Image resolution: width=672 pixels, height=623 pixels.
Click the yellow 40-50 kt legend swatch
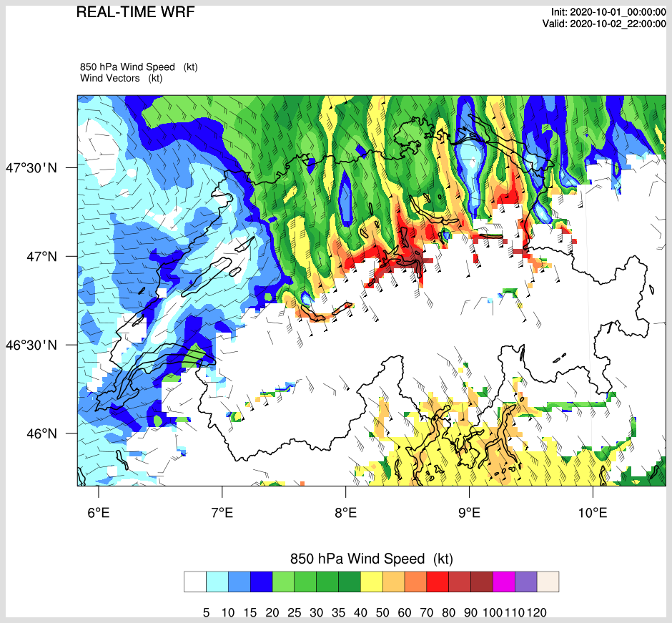pyautogui.click(x=372, y=582)
